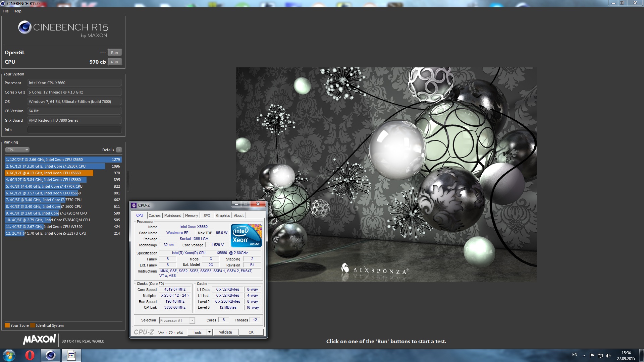Click the EN language indicator
Viewport: 644px width, 362px height.
(575, 355)
